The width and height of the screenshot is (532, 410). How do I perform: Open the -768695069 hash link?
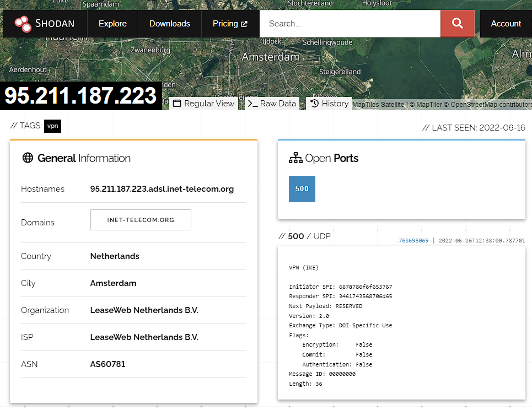pos(412,241)
